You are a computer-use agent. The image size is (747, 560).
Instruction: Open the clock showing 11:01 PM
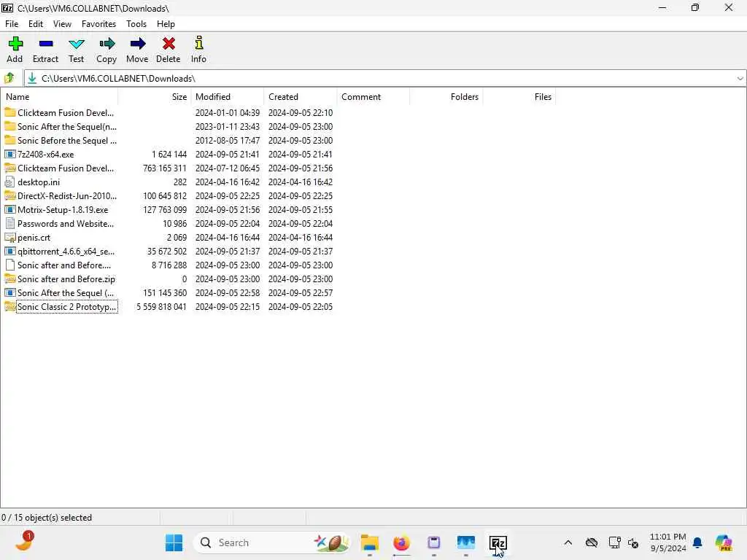(x=668, y=542)
